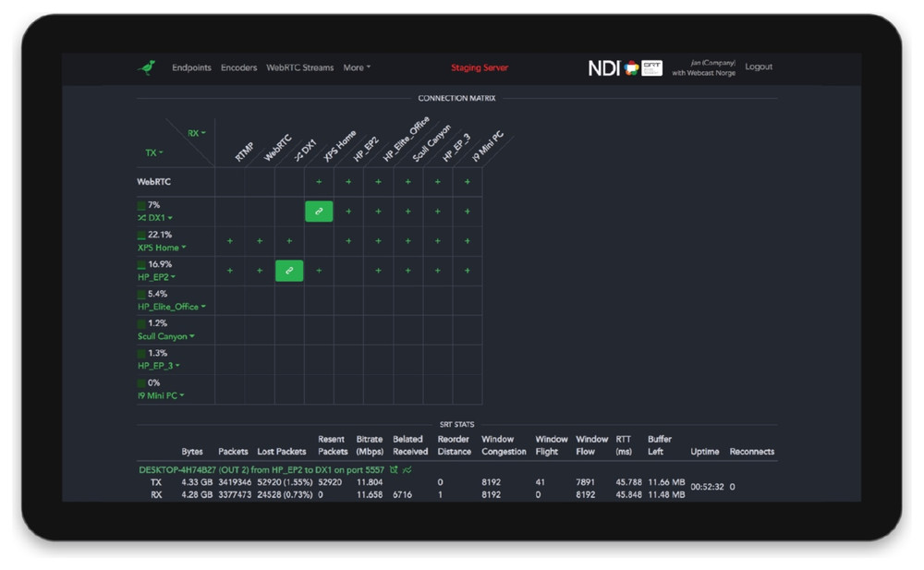Click plus icon for HP_EP2 to XPS Home

click(319, 271)
